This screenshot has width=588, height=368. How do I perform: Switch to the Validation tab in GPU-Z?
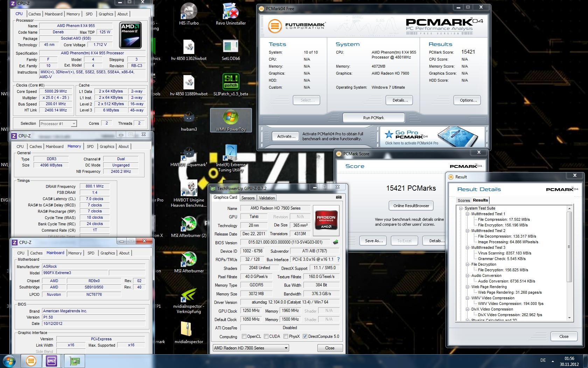267,198
